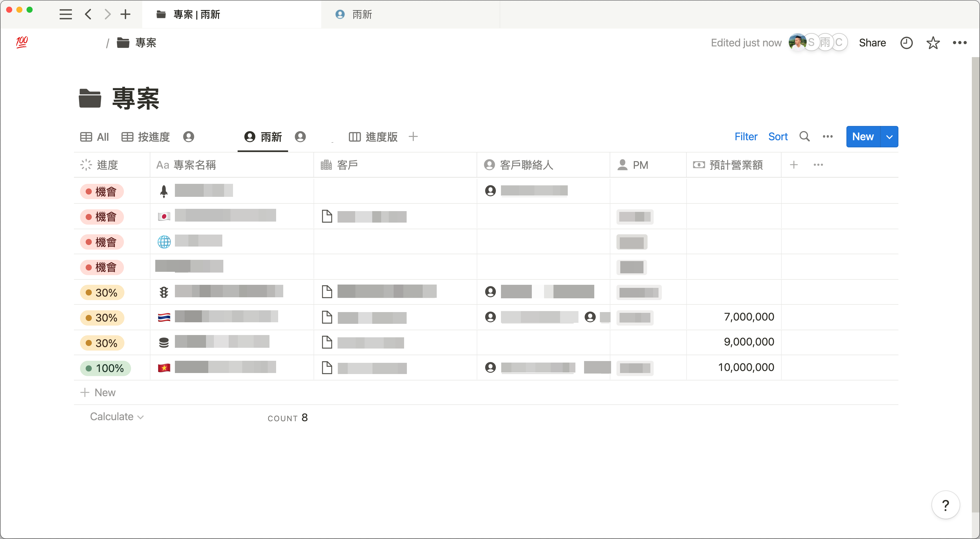Go back with the left arrow

(88, 15)
